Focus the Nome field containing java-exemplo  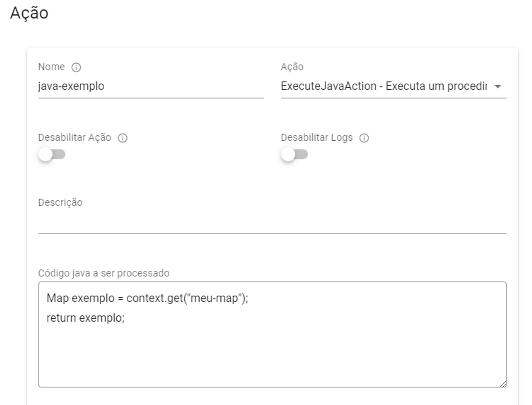click(x=151, y=86)
